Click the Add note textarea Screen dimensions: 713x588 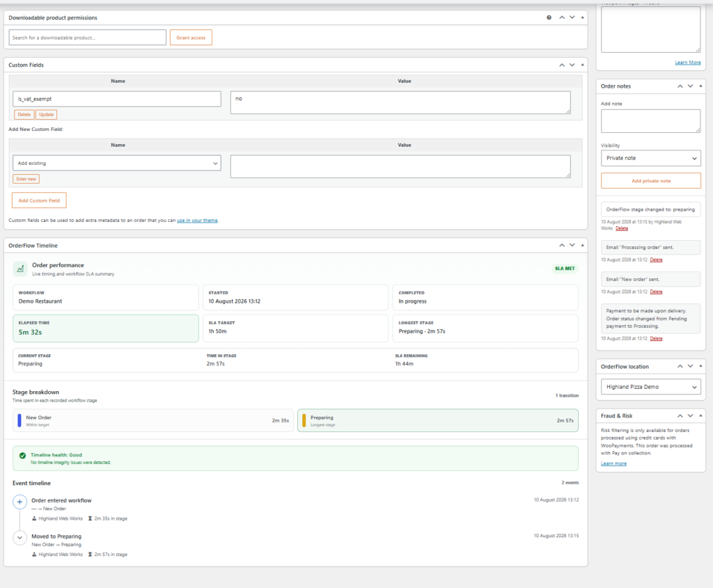point(651,121)
